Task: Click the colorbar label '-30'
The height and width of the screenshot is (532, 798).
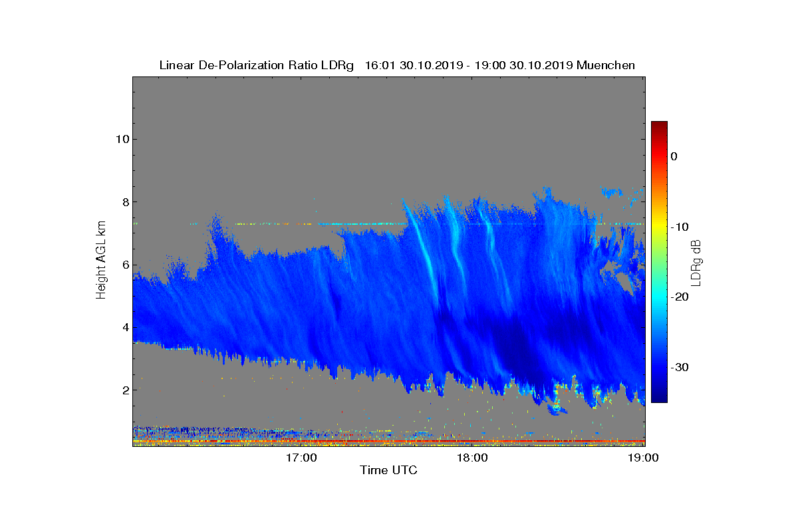Action: pos(679,367)
